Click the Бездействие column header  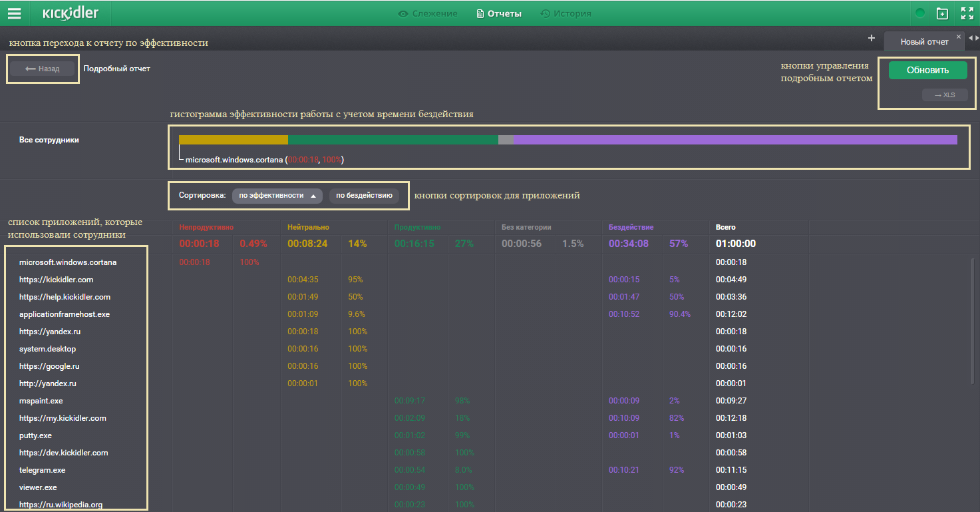coord(631,228)
